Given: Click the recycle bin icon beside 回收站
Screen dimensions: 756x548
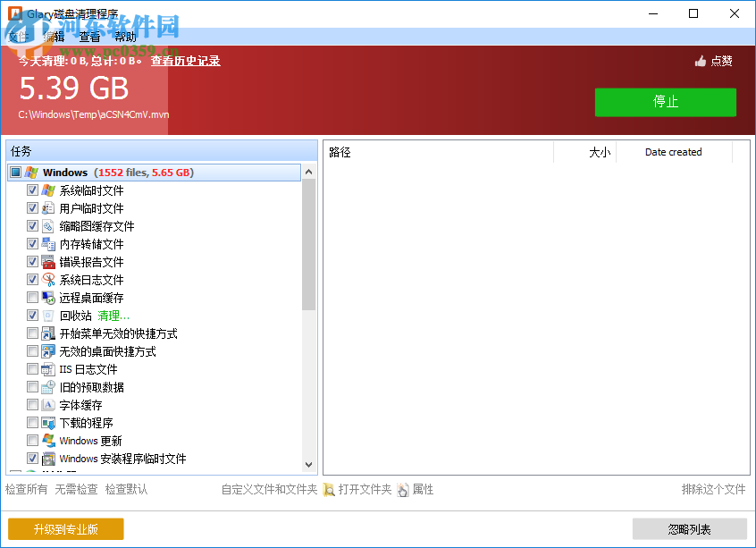Looking at the screenshot, I should 46,315.
